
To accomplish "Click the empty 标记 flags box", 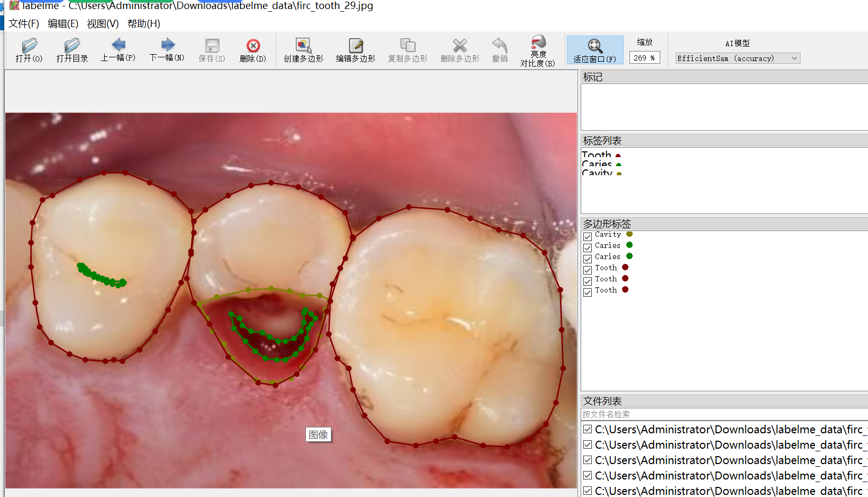I will 725,107.
